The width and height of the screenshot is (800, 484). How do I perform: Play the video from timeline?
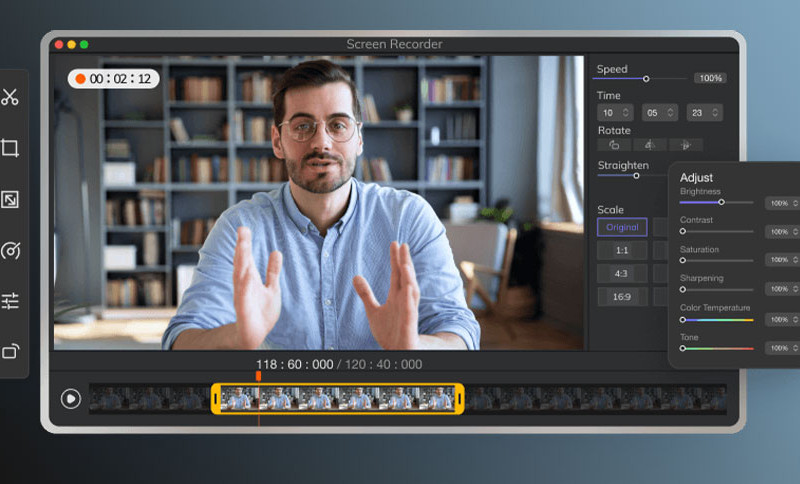coord(70,398)
